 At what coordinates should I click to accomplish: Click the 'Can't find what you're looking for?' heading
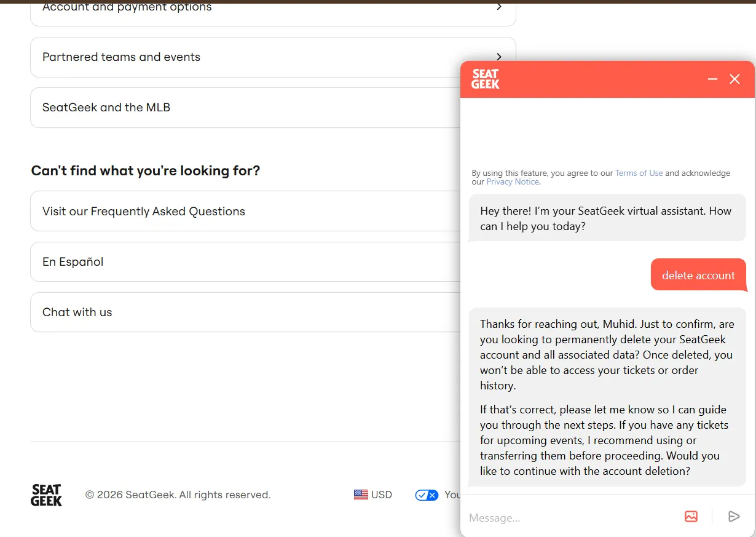click(146, 170)
